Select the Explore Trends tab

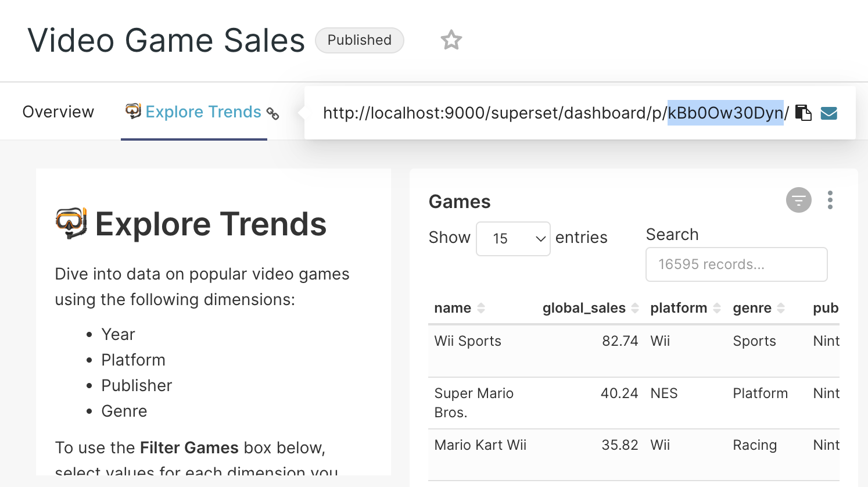click(x=203, y=112)
